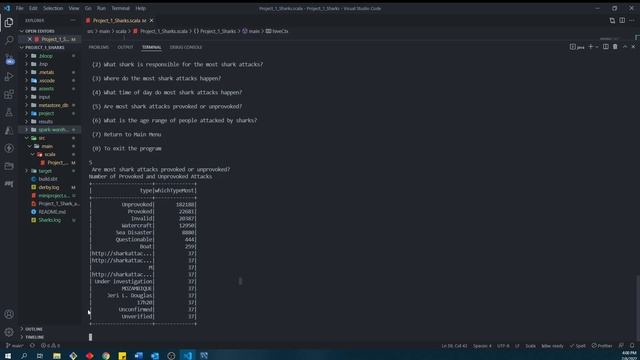640x360 pixels.
Task: Open the Selection menu
Action: point(53,8)
